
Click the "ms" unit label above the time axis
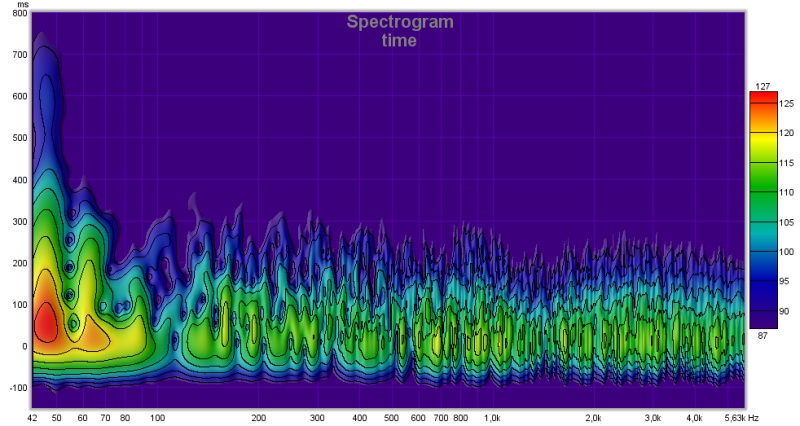(x=23, y=5)
